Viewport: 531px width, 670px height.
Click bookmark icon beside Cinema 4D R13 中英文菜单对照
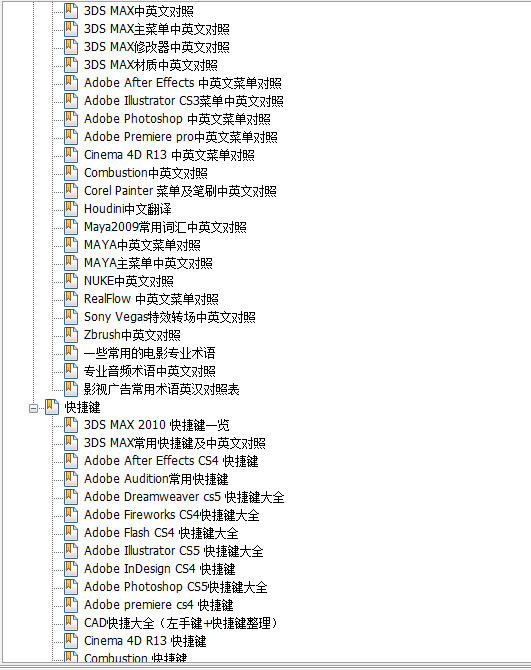(x=71, y=155)
